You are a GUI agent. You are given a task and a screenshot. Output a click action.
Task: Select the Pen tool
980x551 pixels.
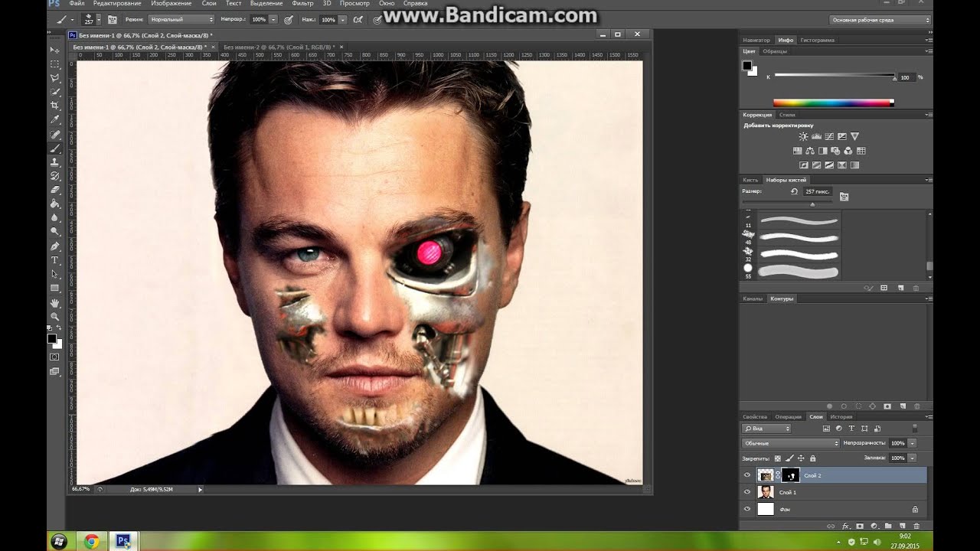tap(54, 246)
